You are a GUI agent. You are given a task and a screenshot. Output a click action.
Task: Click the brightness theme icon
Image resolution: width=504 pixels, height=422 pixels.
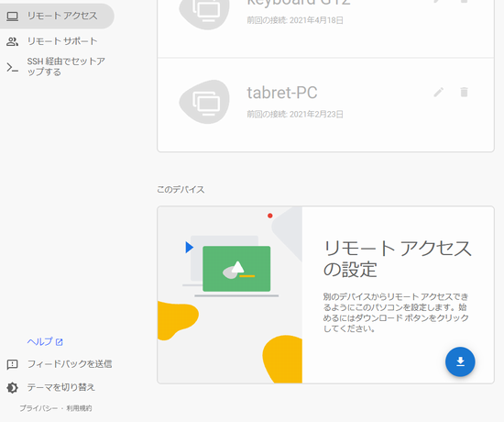point(12,387)
